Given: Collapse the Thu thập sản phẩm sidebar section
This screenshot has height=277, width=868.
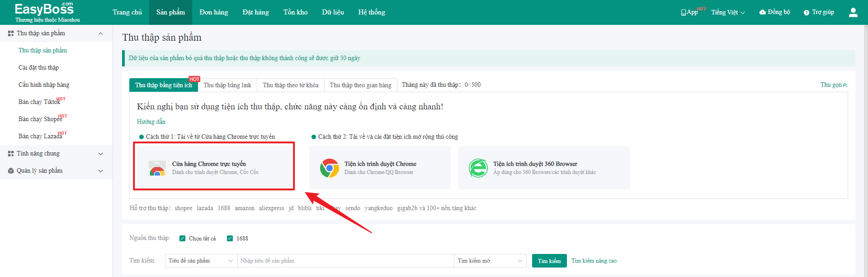Looking at the screenshot, I should pyautogui.click(x=100, y=33).
